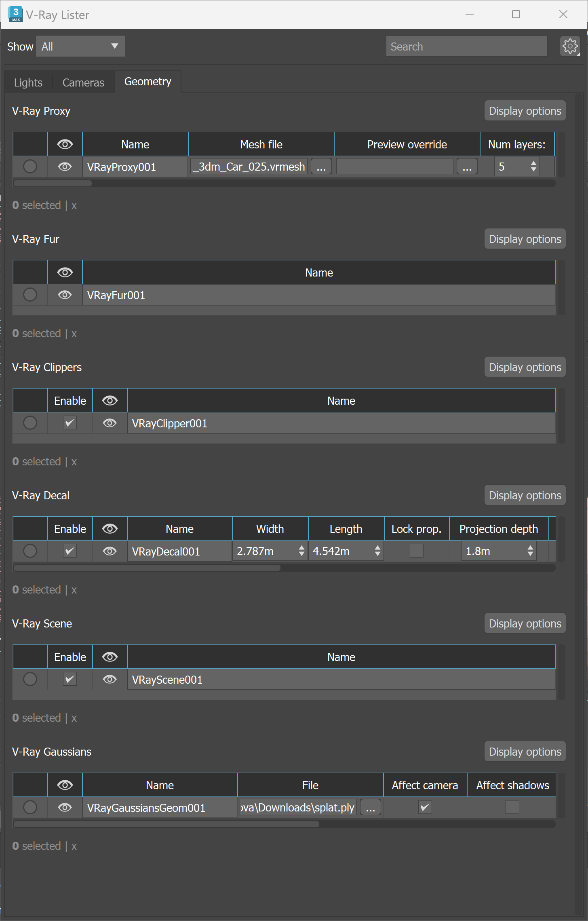Open Display options for V-Ray Fur
Image resolution: width=588 pixels, height=921 pixels.
tap(525, 239)
